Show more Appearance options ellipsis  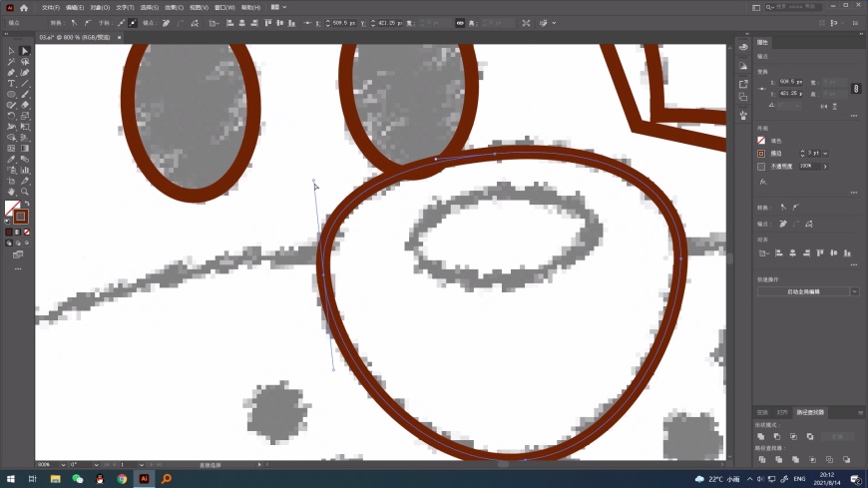point(854,193)
